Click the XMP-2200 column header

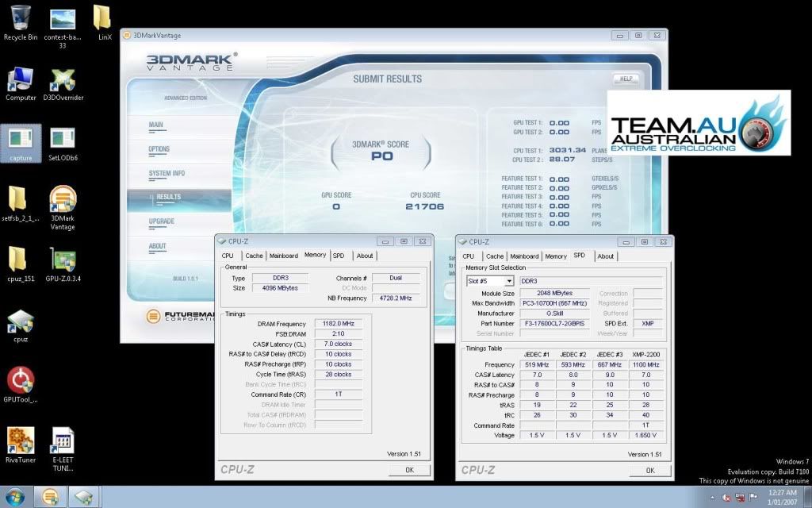point(646,355)
